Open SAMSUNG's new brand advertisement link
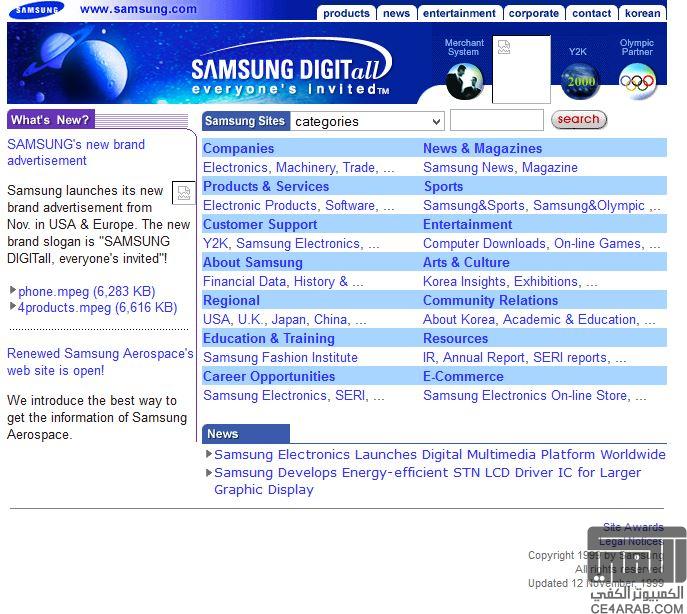 (76, 153)
